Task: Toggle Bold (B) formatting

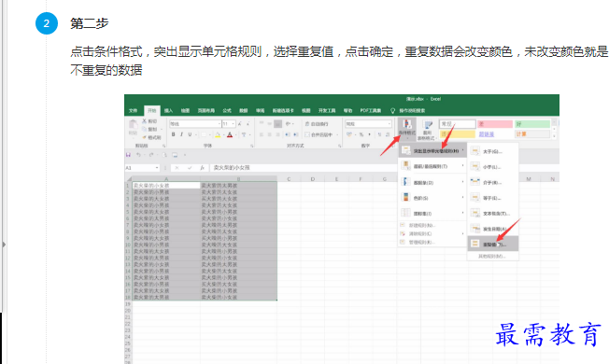Action: [173, 134]
